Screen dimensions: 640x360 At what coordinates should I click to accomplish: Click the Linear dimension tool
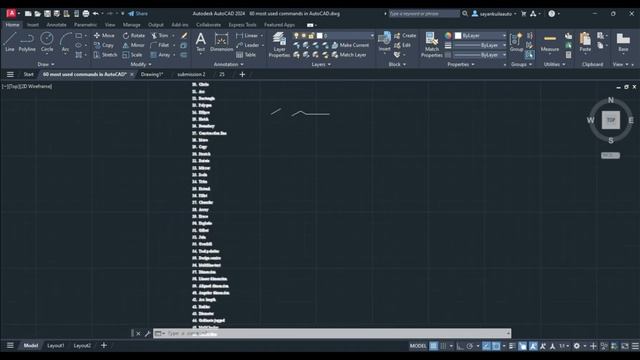(x=247, y=36)
